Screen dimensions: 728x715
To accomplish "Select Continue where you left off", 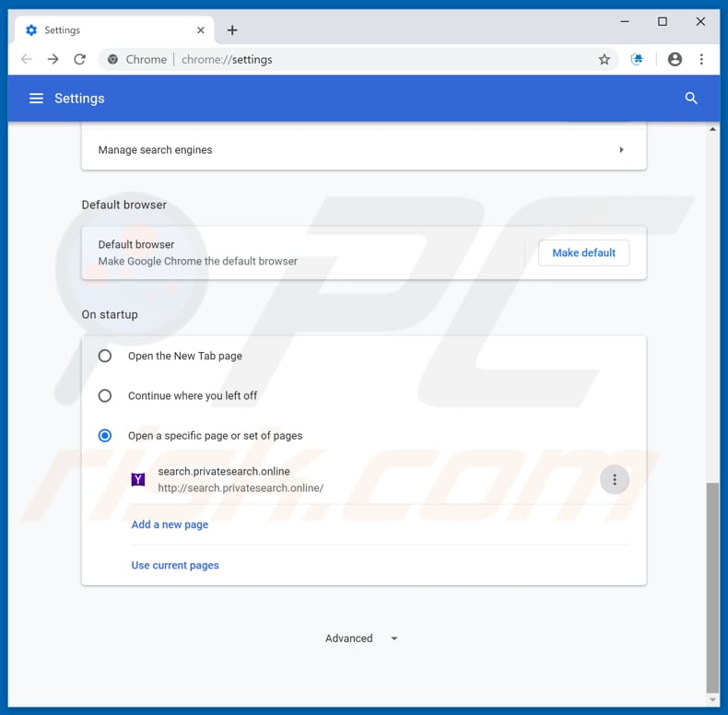I will [105, 396].
